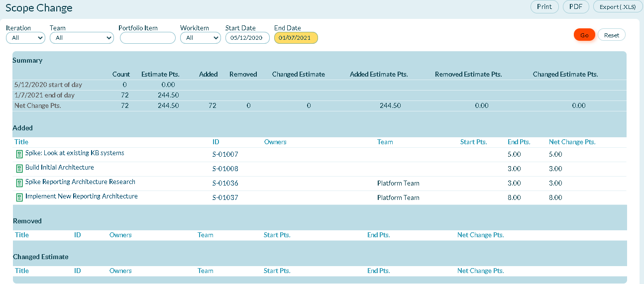This screenshot has height=284, width=644.
Task: Run the report with Go button
Action: pyautogui.click(x=584, y=35)
